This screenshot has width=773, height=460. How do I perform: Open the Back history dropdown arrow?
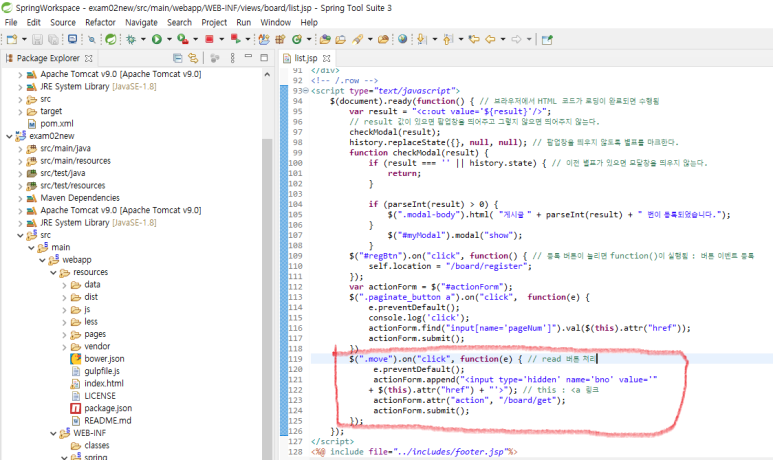pos(503,39)
